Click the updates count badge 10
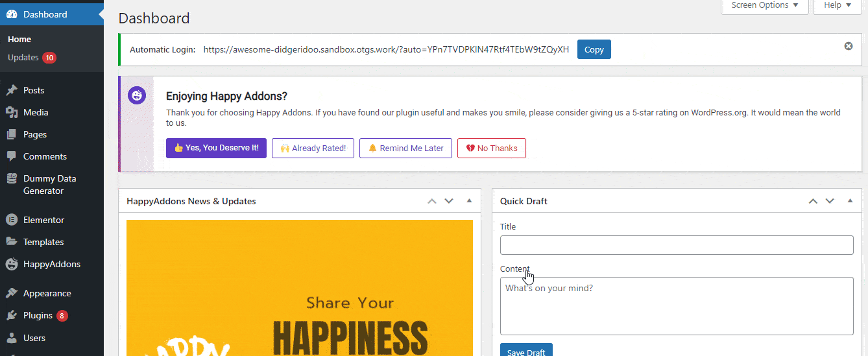This screenshot has height=356, width=868. 49,58
